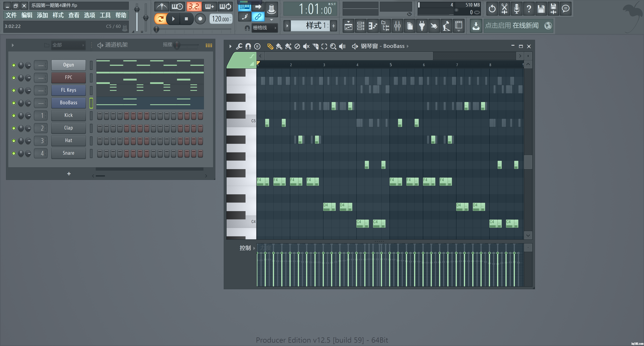Open the plugin picker plug icon
The width and height of the screenshot is (644, 346).
pyautogui.click(x=422, y=26)
